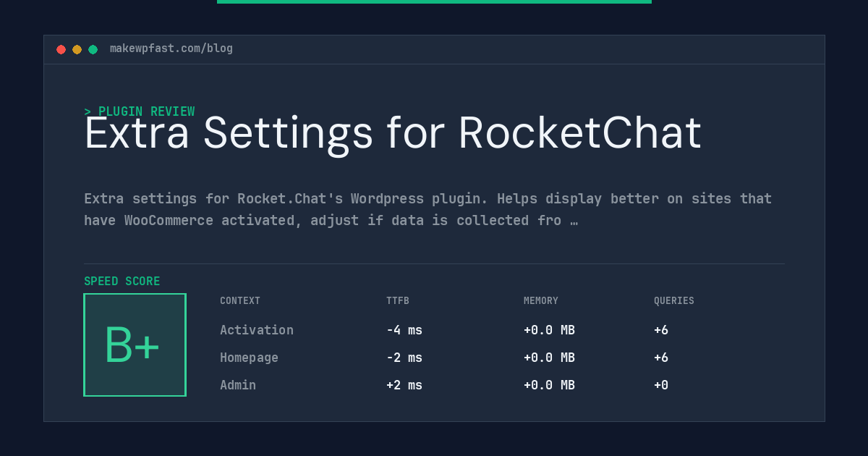
Task: Click the B+ speed score badge
Action: pos(135,345)
